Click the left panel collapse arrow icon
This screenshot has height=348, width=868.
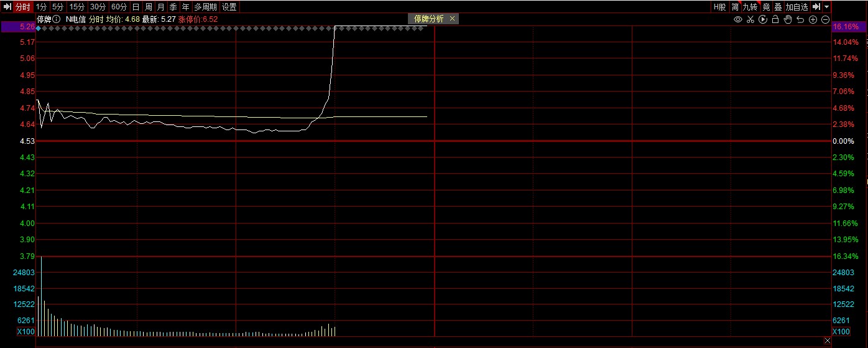(7, 7)
